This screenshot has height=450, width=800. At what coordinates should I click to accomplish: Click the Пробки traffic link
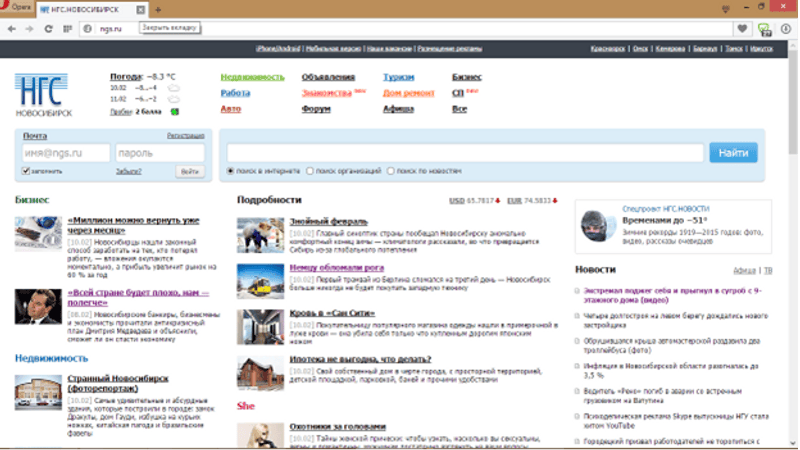(121, 112)
